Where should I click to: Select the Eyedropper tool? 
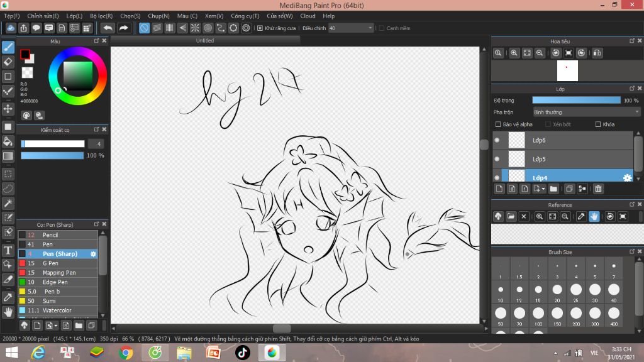point(8,297)
